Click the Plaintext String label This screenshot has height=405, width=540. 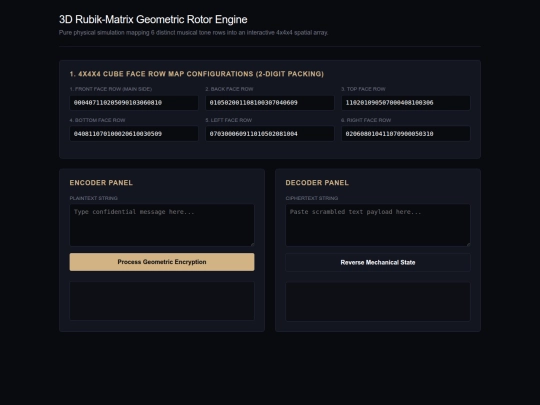pos(94,198)
